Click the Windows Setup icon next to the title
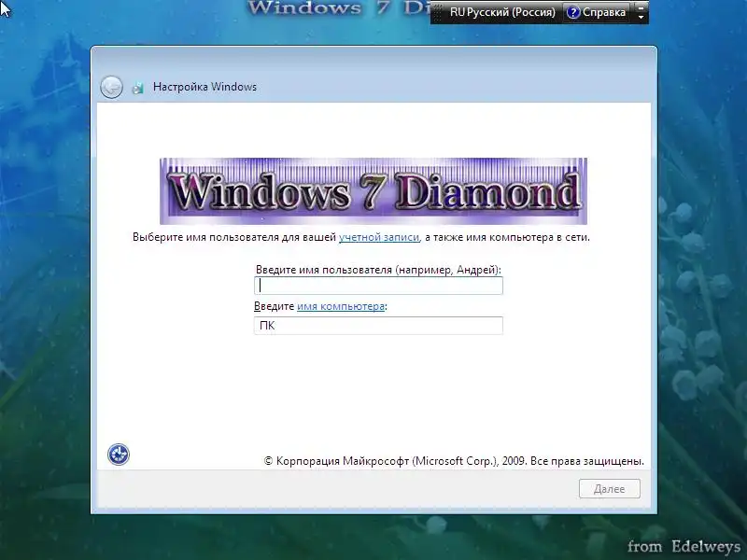 click(x=138, y=87)
